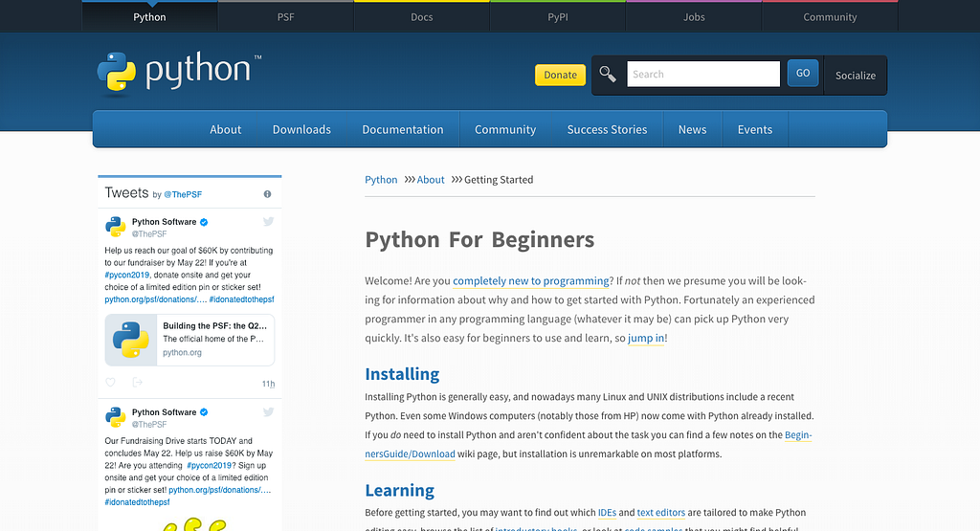This screenshot has width=980, height=531.
Task: Click the #pycon2019 hashtag in the second tweet
Action: click(x=210, y=465)
